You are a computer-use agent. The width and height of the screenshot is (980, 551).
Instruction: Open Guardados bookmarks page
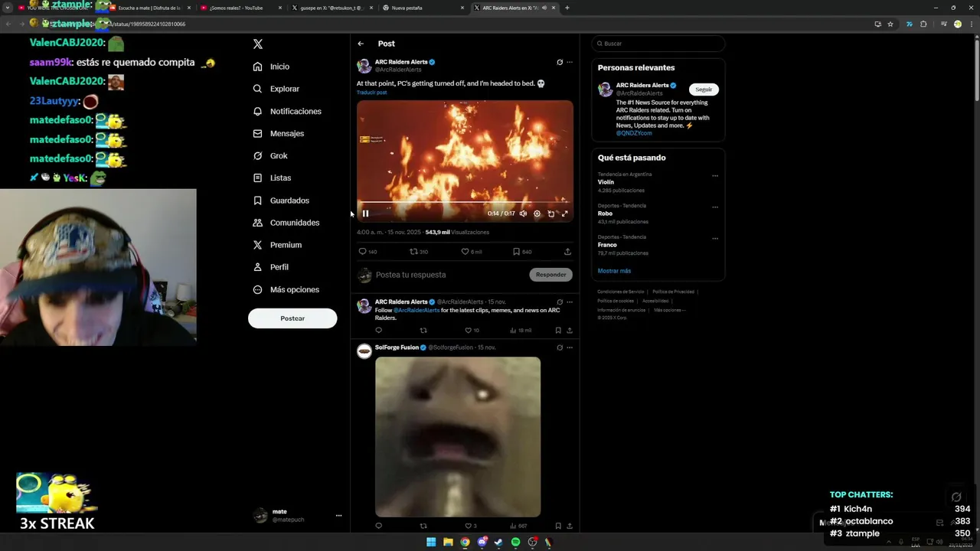point(281,201)
